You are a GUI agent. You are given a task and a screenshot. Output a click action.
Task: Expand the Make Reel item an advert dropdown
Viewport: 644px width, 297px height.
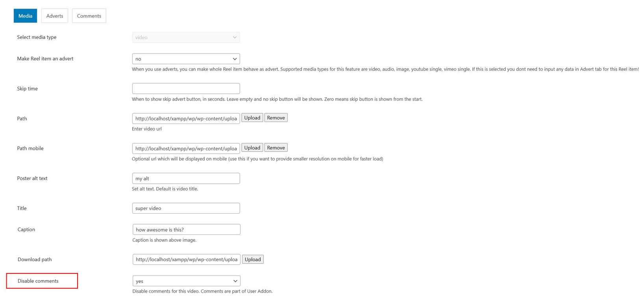click(186, 59)
